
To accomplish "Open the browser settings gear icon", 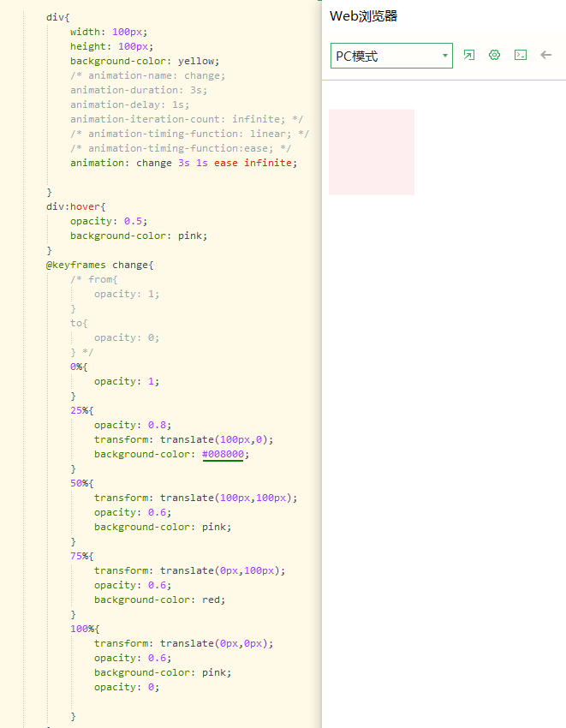I will click(x=494, y=56).
